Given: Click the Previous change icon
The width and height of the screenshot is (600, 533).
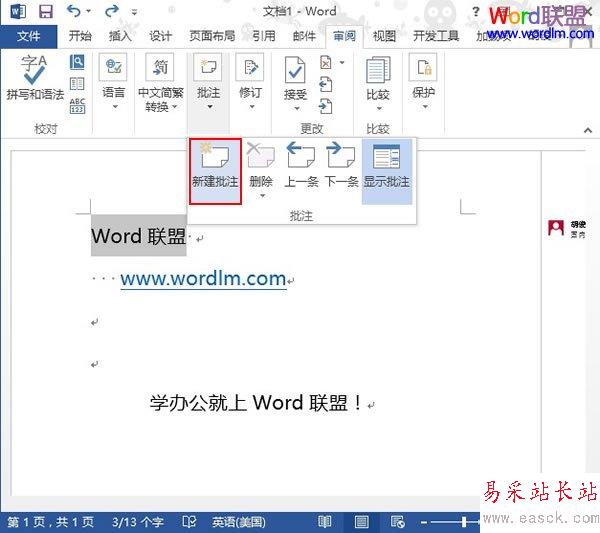Looking at the screenshot, I should coord(326,85).
